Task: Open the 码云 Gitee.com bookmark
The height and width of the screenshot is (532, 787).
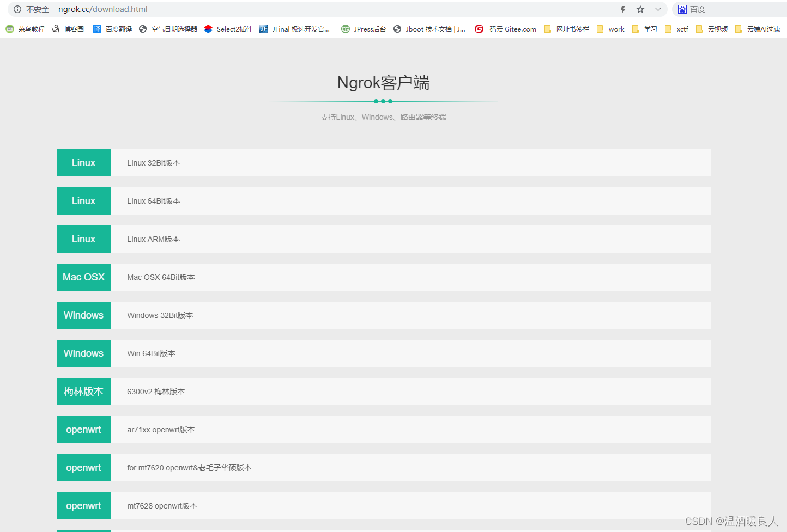Action: click(505, 29)
